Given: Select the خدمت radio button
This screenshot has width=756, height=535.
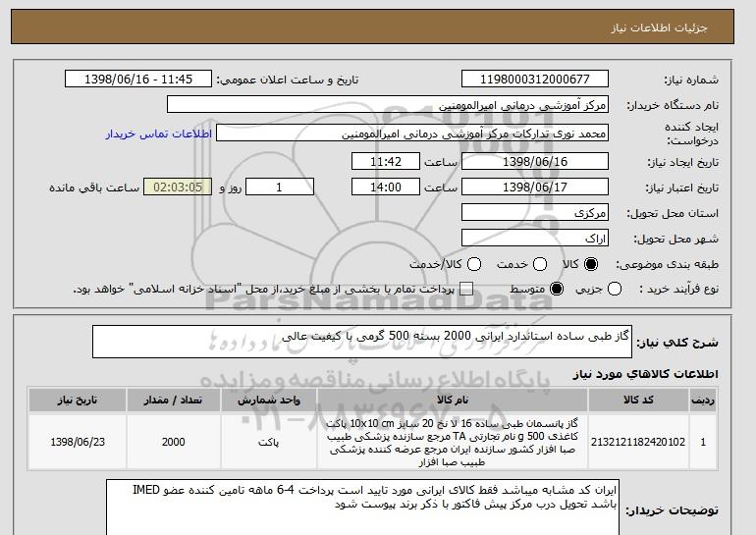Looking at the screenshot, I should tap(540, 264).
